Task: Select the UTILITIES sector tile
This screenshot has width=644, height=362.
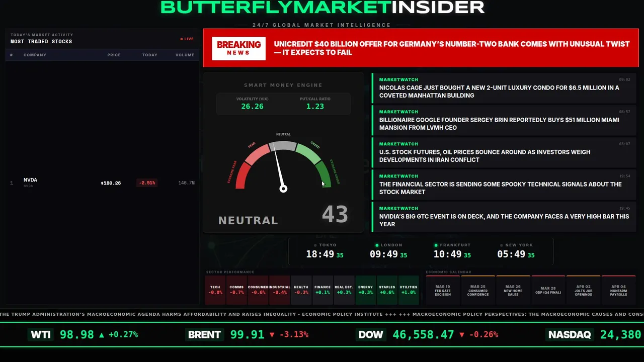Action: pyautogui.click(x=409, y=290)
